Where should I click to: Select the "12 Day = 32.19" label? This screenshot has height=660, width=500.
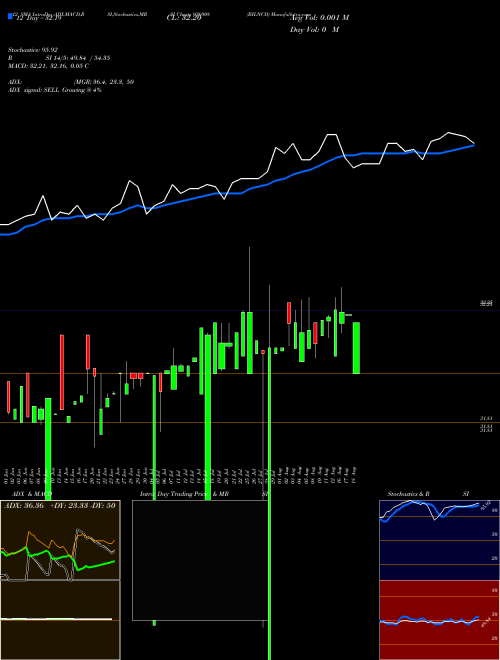pos(39,18)
